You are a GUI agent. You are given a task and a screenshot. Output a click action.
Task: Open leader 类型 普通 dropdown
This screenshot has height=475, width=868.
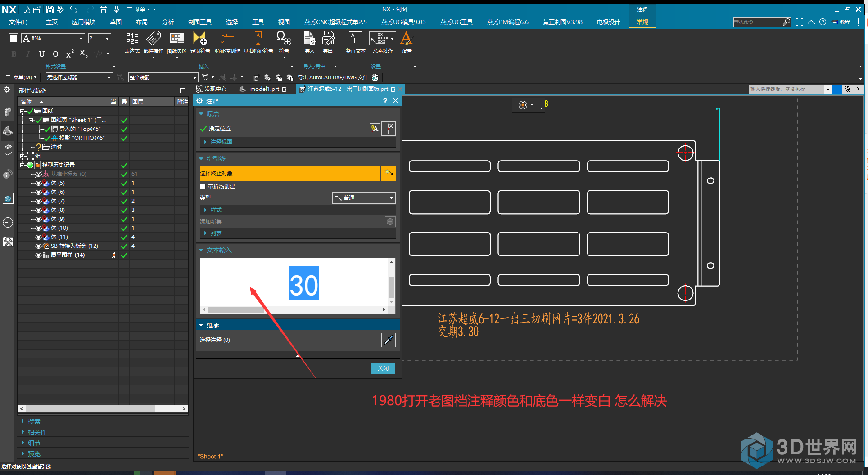tap(364, 198)
